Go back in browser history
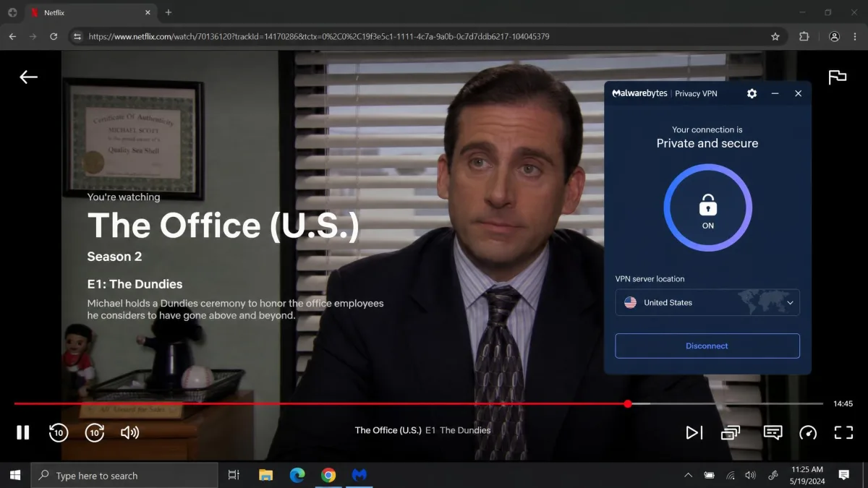The image size is (868, 488). click(12, 36)
